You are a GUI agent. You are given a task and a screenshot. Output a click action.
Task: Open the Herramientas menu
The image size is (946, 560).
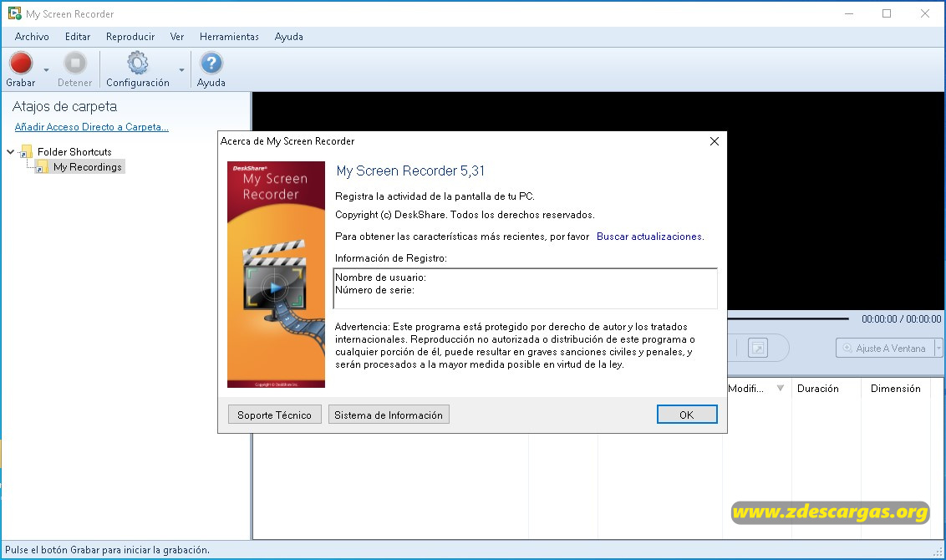coord(229,37)
